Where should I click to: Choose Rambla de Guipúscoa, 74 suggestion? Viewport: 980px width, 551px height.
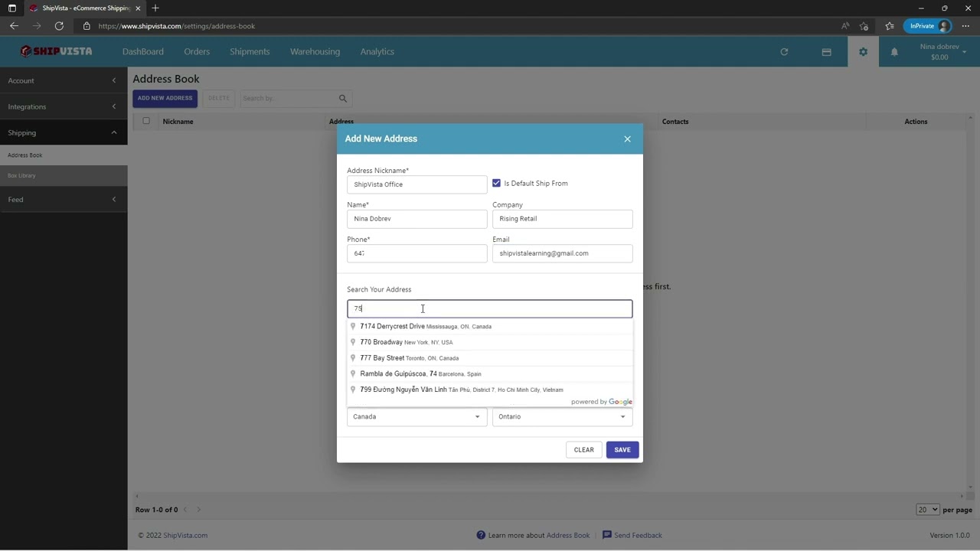490,373
